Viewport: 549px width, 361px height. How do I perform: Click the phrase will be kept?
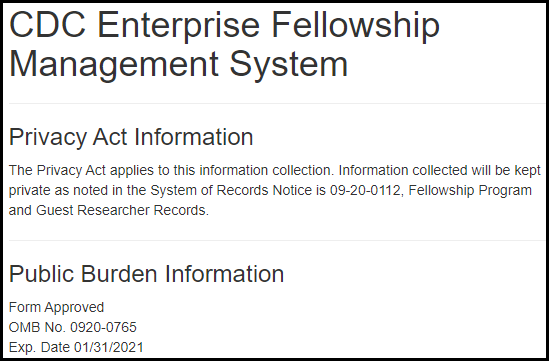tap(506, 171)
